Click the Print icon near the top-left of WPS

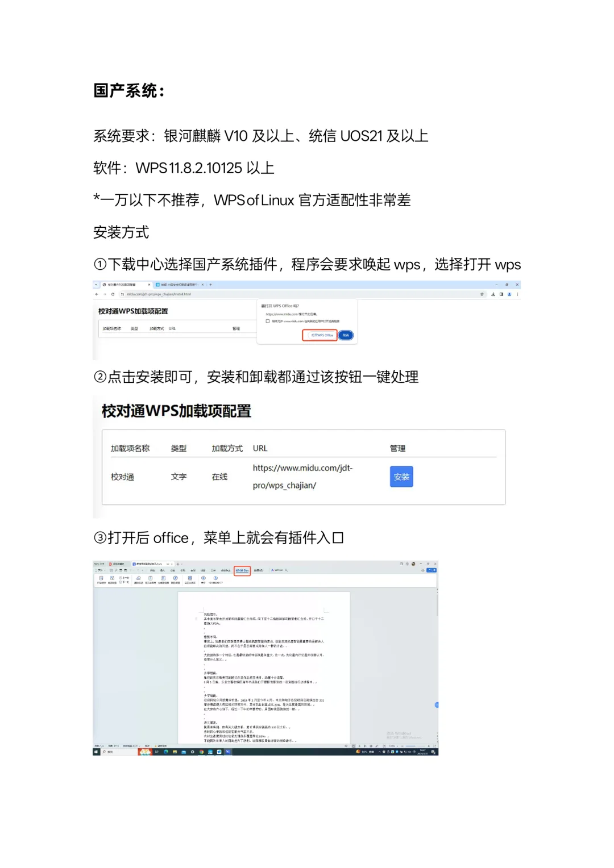(121, 570)
